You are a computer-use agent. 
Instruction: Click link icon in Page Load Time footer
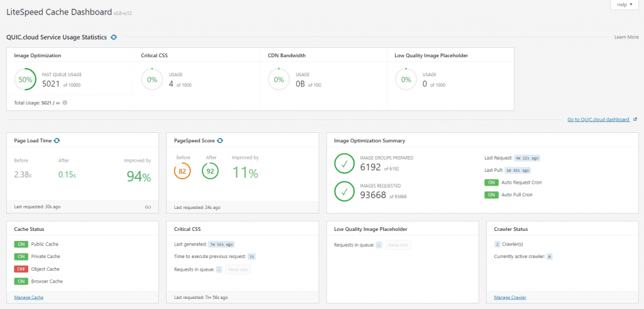[x=148, y=206]
